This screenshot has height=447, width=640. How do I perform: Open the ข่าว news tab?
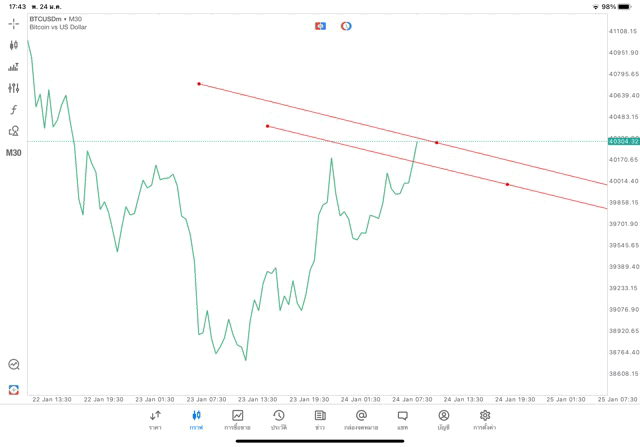pos(320,420)
